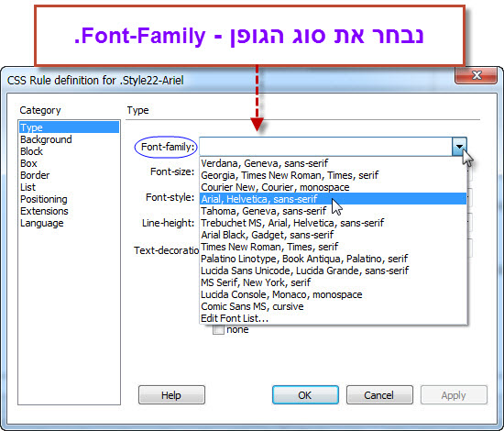Select Verdana, Geneva, sans-serif font
Viewport: 504px width, 431px height.
(x=333, y=163)
